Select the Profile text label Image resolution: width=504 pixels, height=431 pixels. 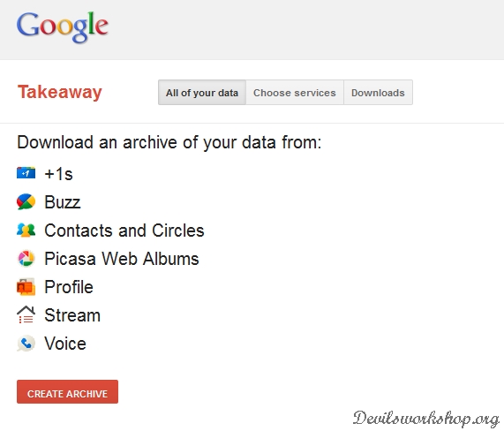pos(69,287)
